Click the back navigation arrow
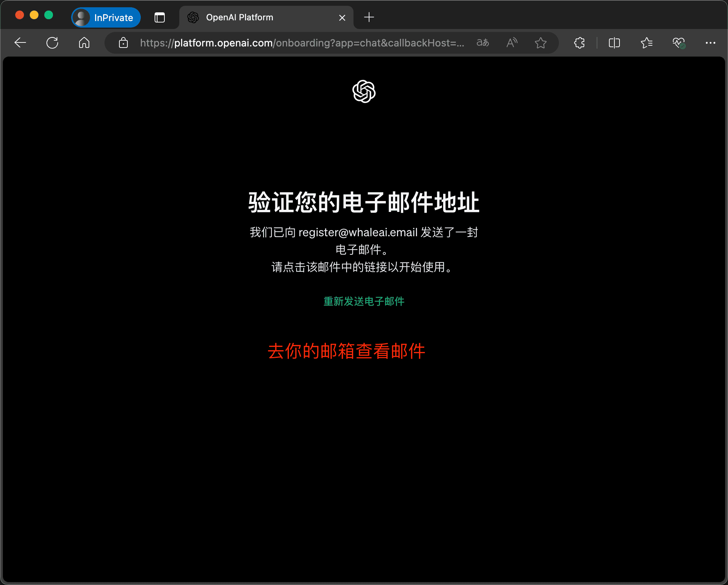 [x=20, y=43]
